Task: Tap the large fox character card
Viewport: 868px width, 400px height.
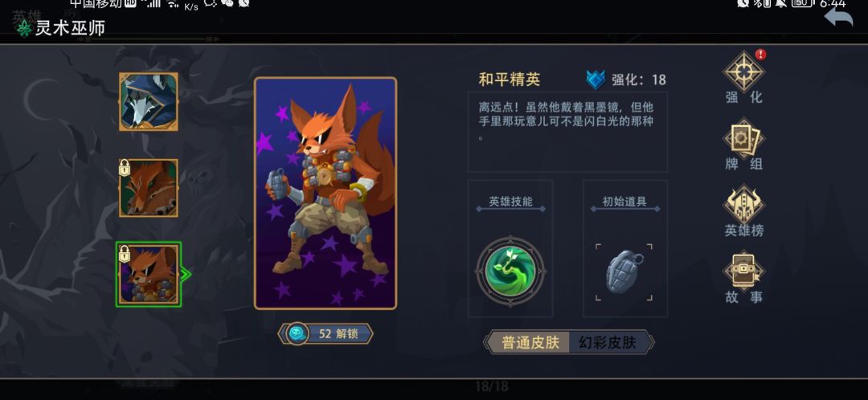Action: tap(325, 193)
